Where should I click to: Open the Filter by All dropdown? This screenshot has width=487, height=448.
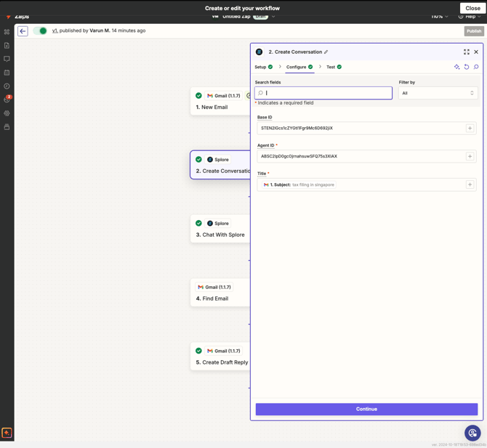[x=438, y=93]
